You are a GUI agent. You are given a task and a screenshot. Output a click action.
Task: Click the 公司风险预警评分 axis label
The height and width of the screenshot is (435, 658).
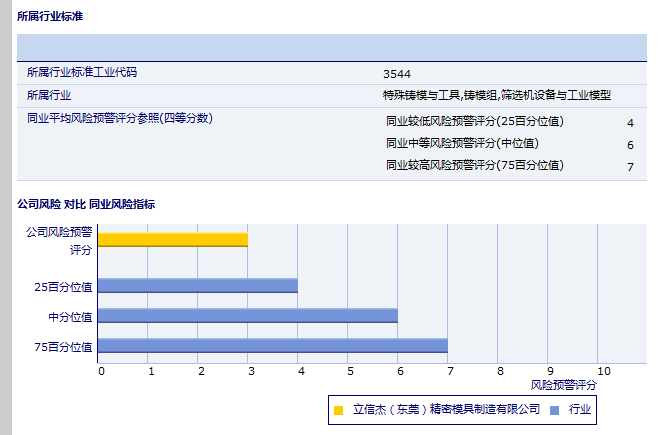(x=59, y=240)
